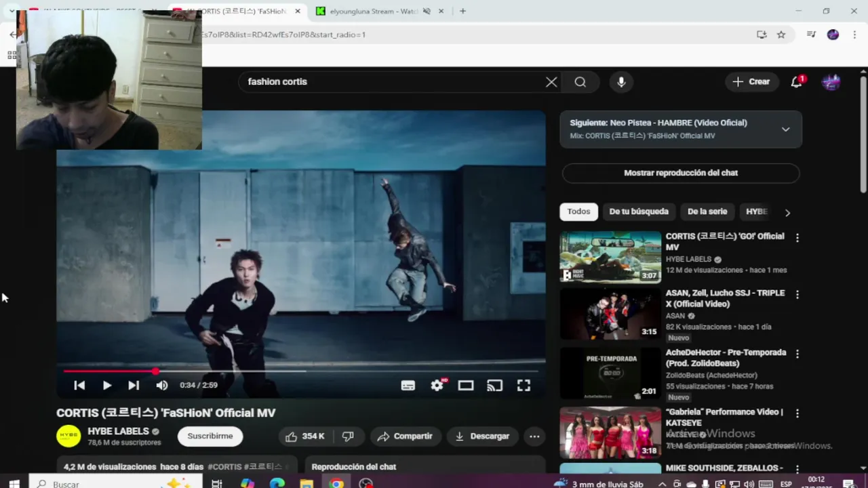Open the YouTube account avatar menu
Viewport: 868px width, 488px height.
pos(831,82)
